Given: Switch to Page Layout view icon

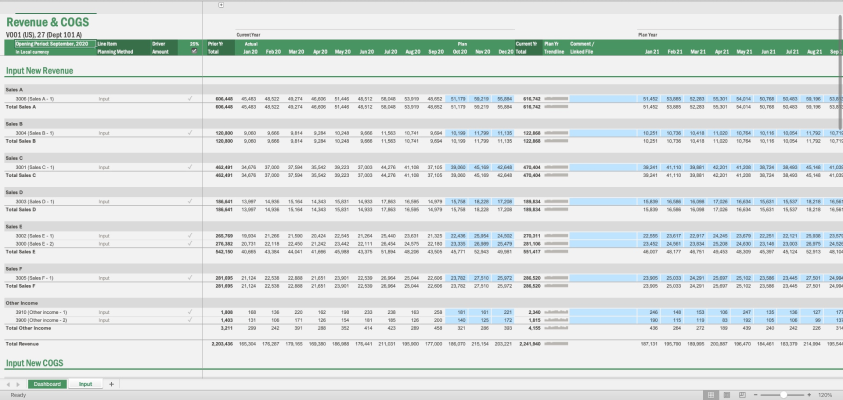Looking at the screenshot, I should 729,395.
